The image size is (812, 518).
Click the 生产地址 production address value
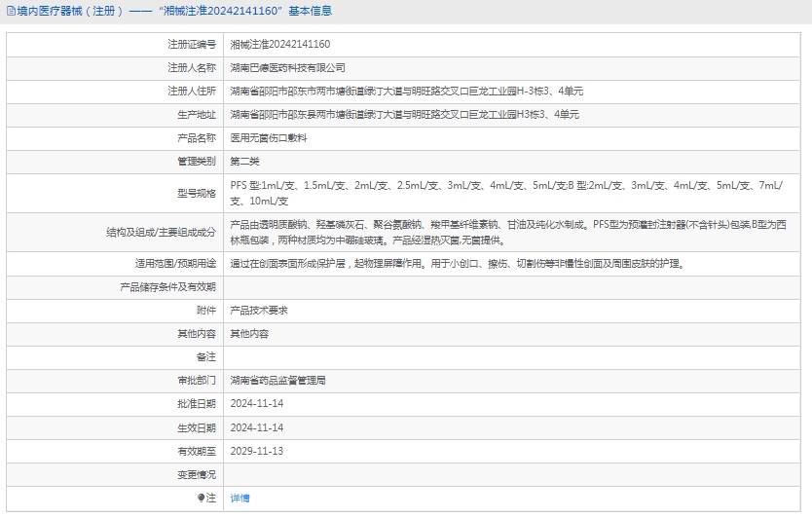click(404, 115)
